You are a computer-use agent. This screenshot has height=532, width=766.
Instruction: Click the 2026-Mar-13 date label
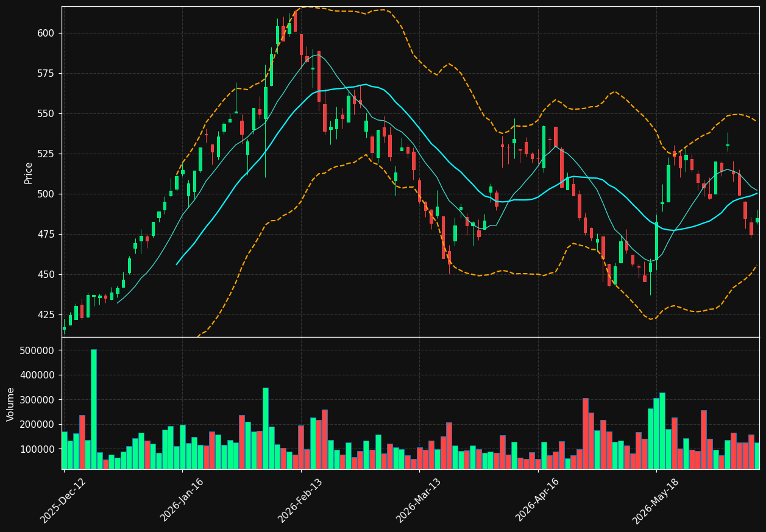click(419, 500)
